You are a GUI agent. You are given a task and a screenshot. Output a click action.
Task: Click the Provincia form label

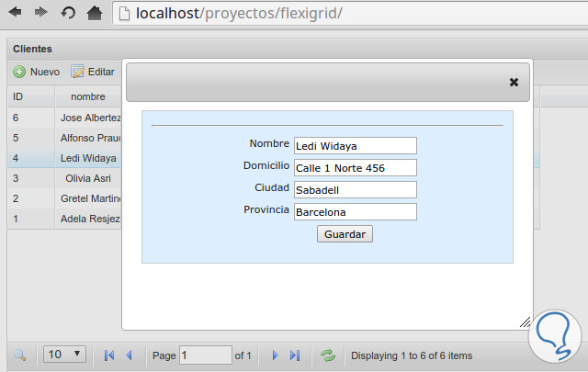click(266, 209)
